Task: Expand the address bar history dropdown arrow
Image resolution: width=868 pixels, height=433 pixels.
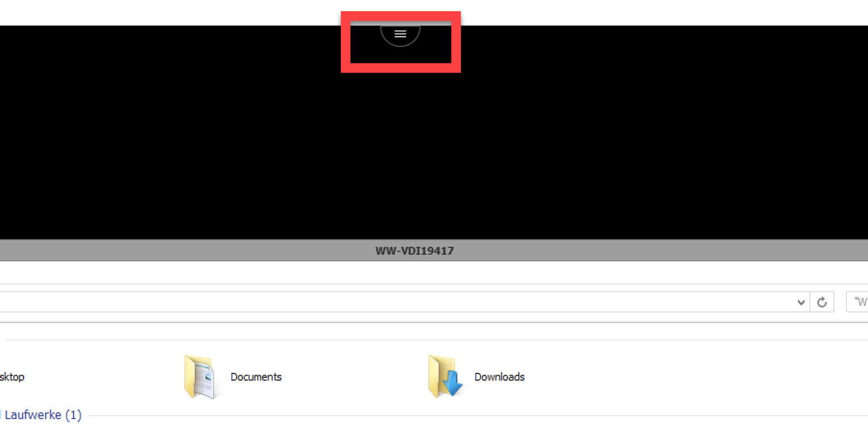Action: click(801, 302)
